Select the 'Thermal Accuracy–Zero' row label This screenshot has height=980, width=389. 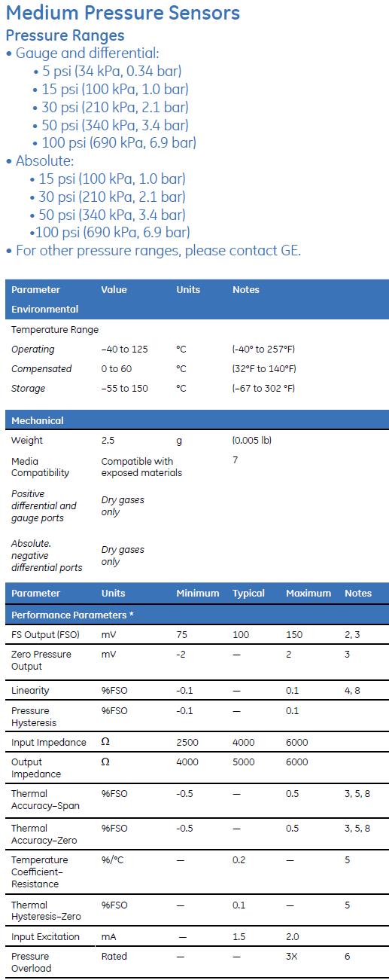pyautogui.click(x=45, y=834)
